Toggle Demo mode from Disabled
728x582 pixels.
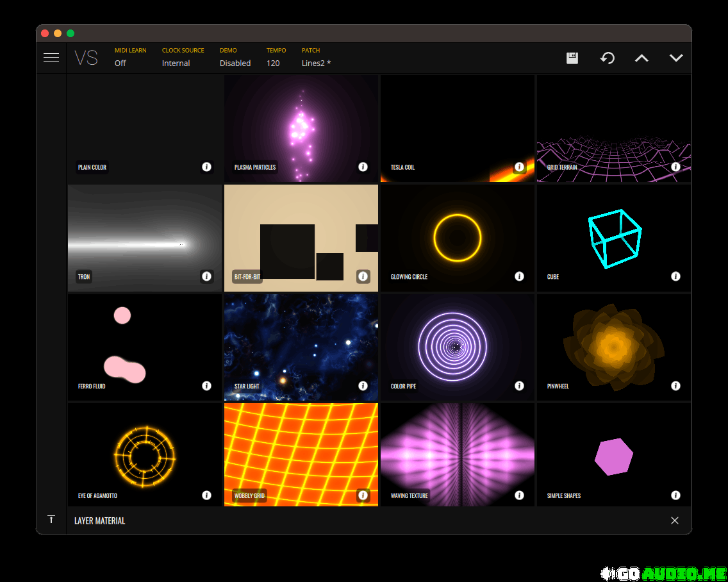click(x=235, y=63)
